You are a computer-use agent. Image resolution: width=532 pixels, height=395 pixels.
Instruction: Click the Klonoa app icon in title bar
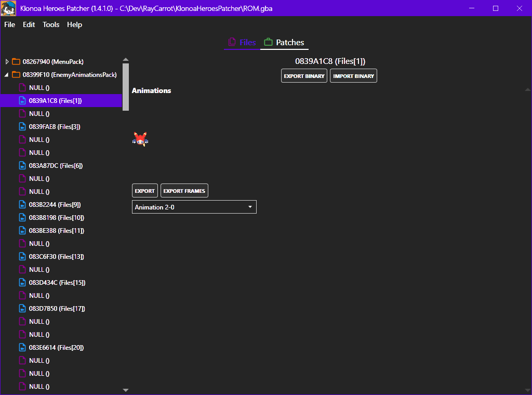pos(8,8)
